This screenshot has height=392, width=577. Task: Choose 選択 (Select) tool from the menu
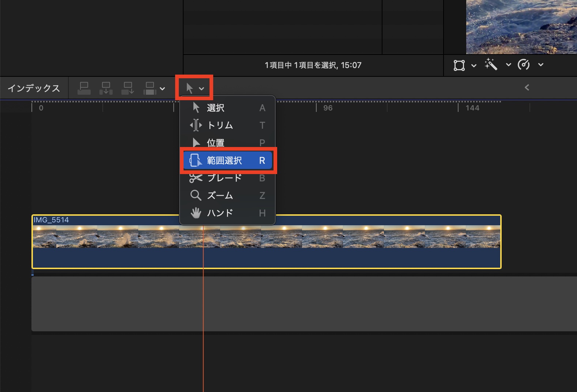227,108
